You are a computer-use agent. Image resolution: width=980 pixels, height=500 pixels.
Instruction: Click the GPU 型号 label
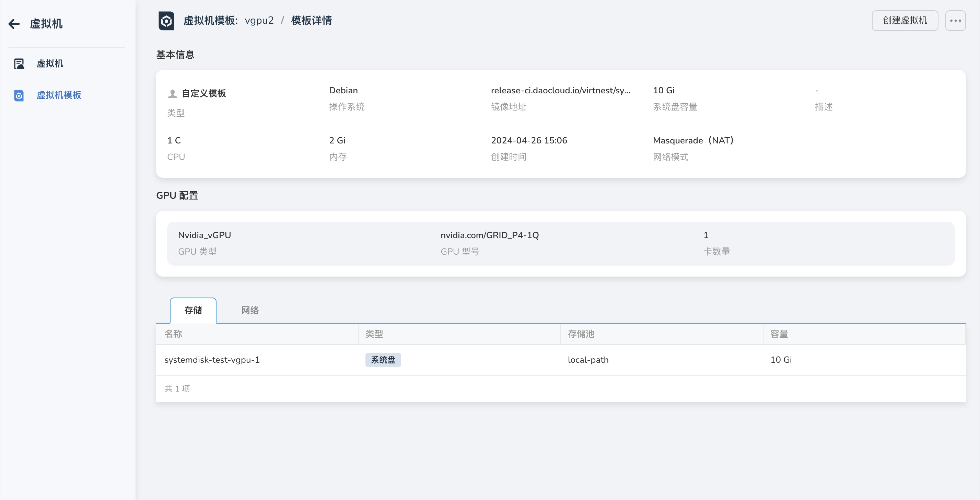(459, 252)
